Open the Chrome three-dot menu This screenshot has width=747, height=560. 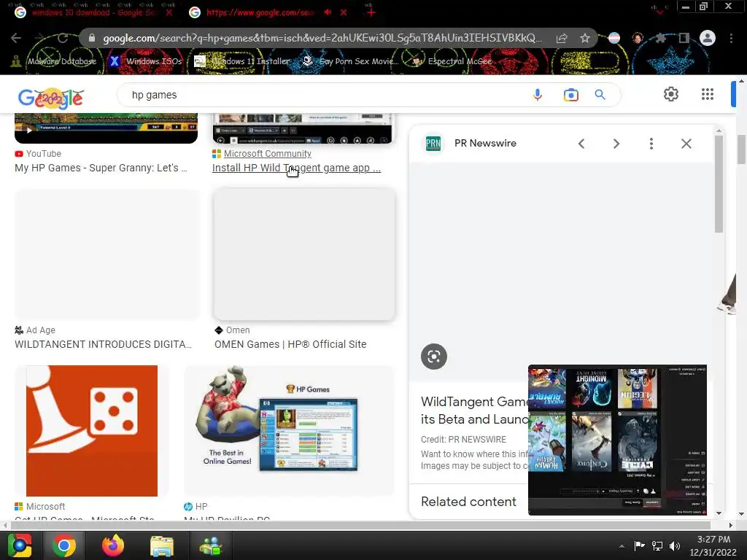coord(731,38)
